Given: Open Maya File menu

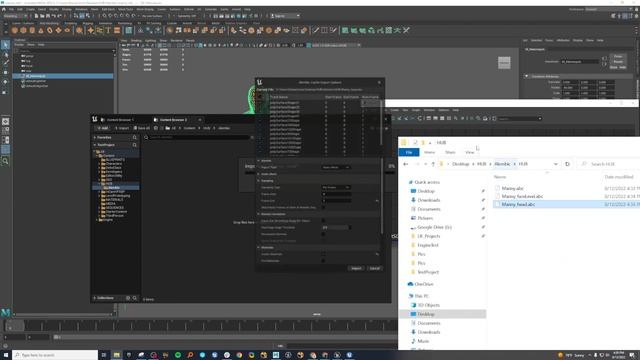Looking at the screenshot, I should (x=11, y=9).
